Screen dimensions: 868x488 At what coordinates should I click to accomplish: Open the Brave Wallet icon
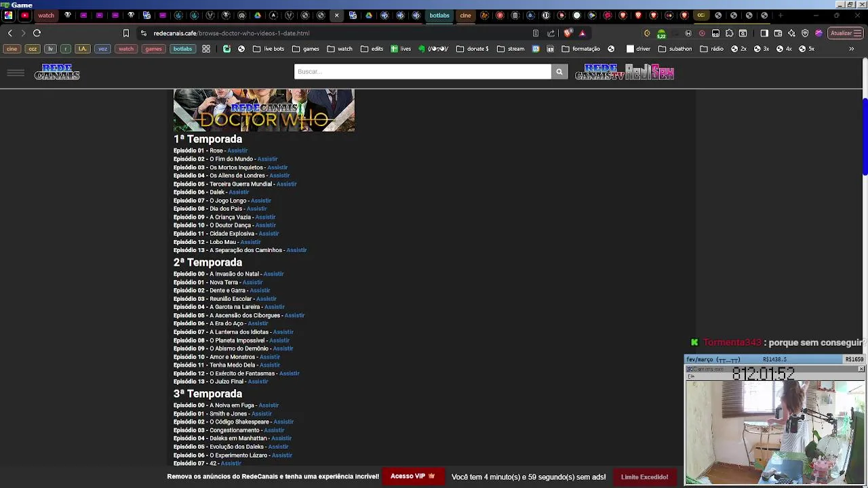778,33
